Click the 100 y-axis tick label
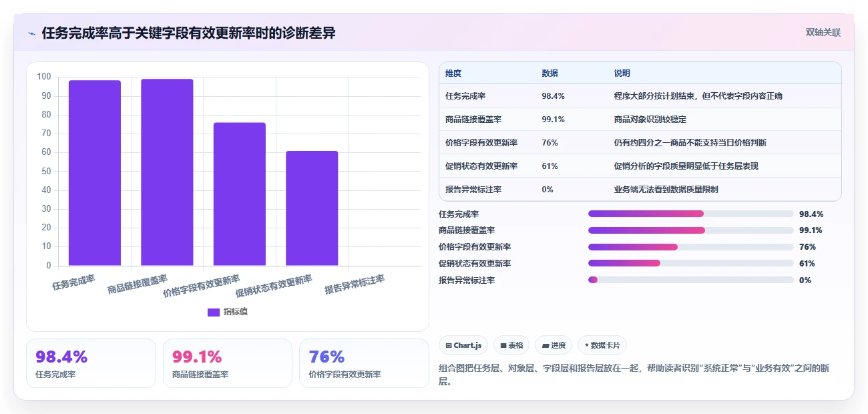The width and height of the screenshot is (868, 414). point(44,77)
